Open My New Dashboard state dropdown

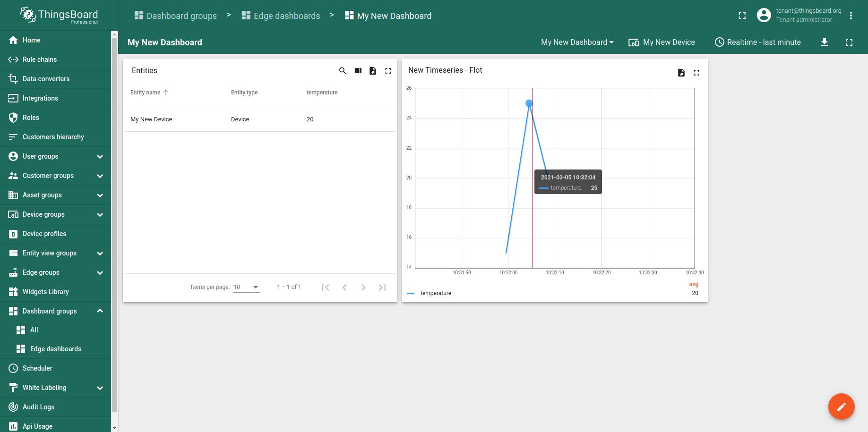click(577, 42)
